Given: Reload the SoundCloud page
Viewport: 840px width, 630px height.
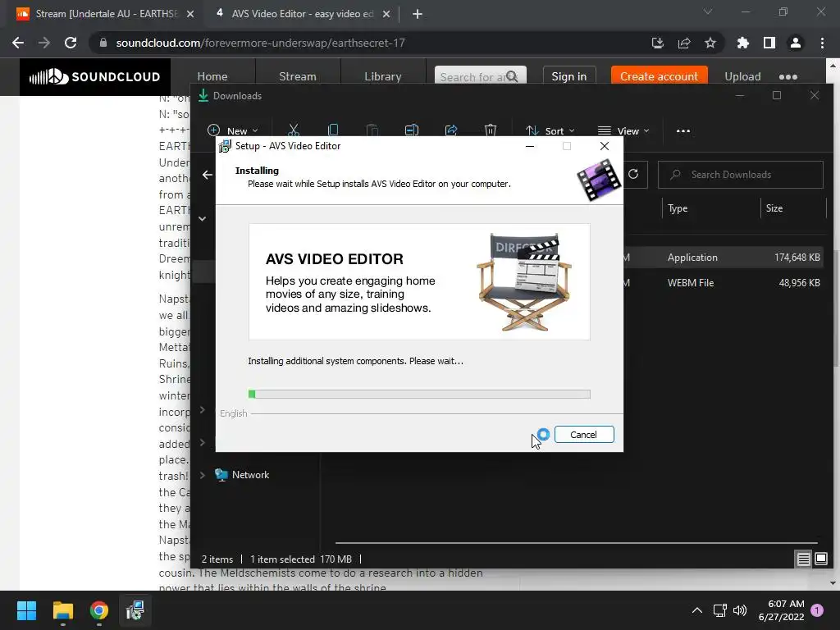Looking at the screenshot, I should click(71, 43).
